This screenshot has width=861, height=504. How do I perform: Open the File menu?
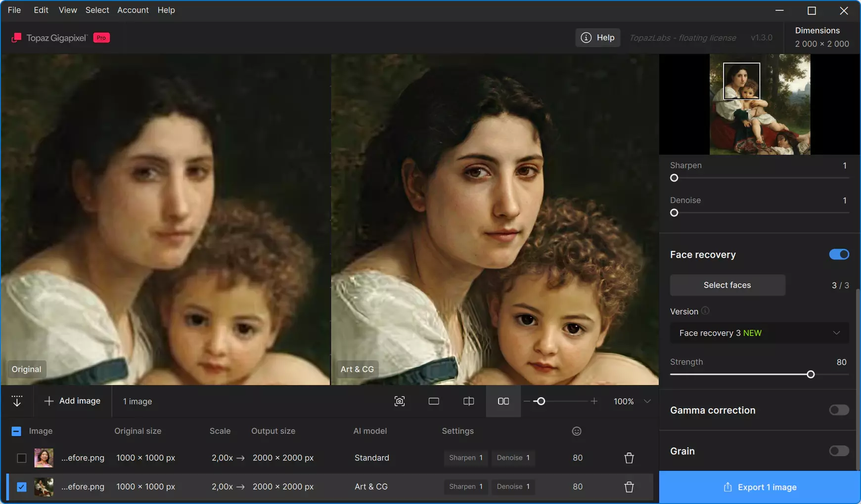[14, 10]
